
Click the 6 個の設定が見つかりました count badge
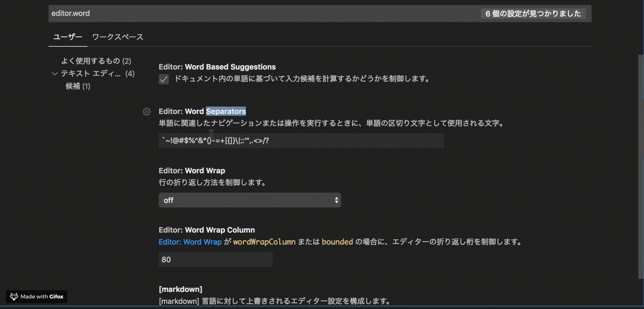(533, 13)
